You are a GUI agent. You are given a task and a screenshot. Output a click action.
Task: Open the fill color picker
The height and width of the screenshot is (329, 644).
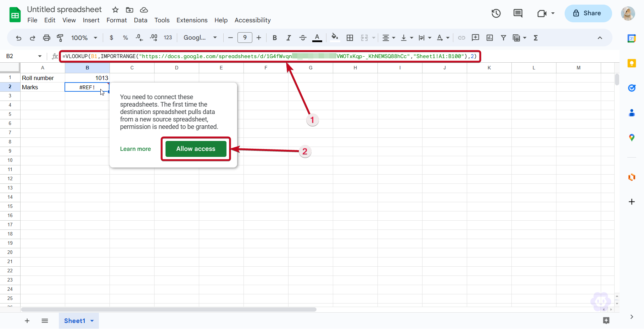335,38
